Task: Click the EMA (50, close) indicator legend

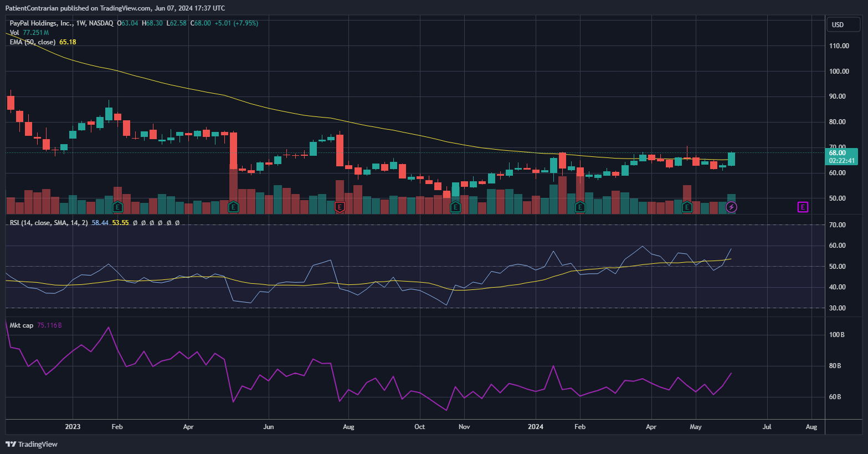Action: pos(33,42)
